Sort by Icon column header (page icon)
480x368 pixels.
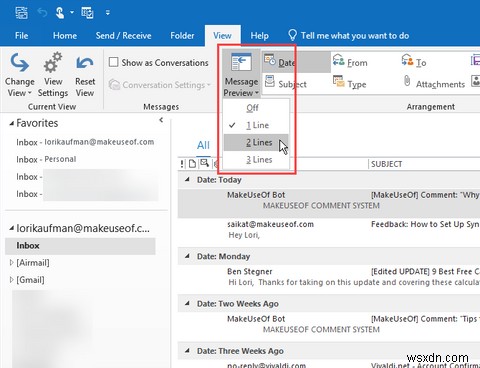pos(192,164)
